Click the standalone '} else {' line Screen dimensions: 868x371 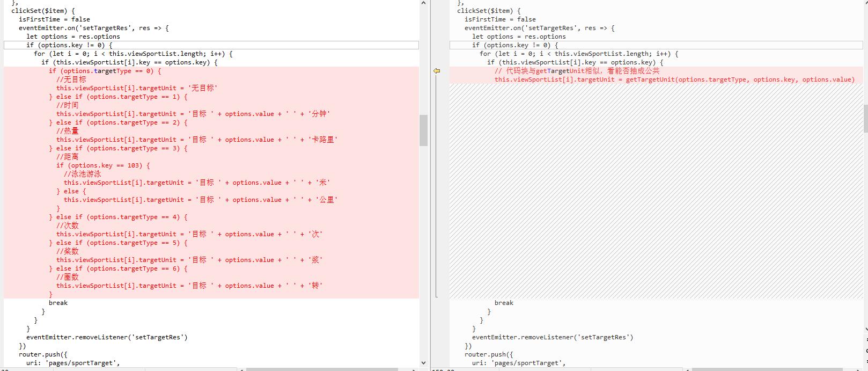[x=71, y=191]
